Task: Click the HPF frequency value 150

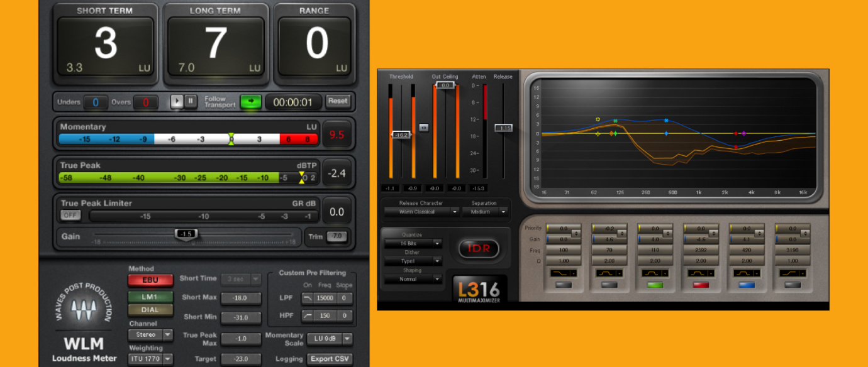Action: pos(325,315)
